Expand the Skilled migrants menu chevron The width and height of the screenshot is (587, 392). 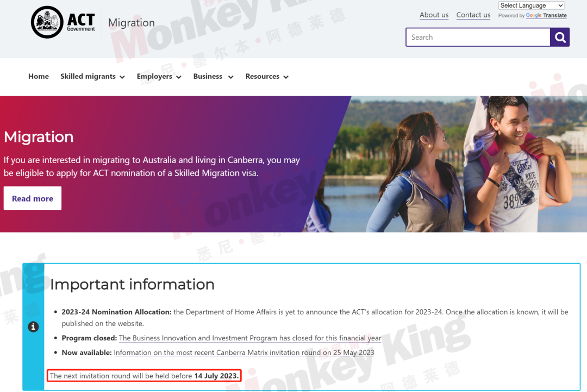coord(122,77)
